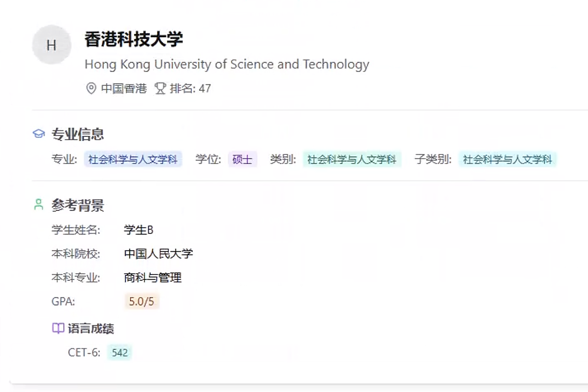Click the graduation cap icon beside 专业信息
Image resolution: width=588 pixels, height=392 pixels.
tap(39, 134)
